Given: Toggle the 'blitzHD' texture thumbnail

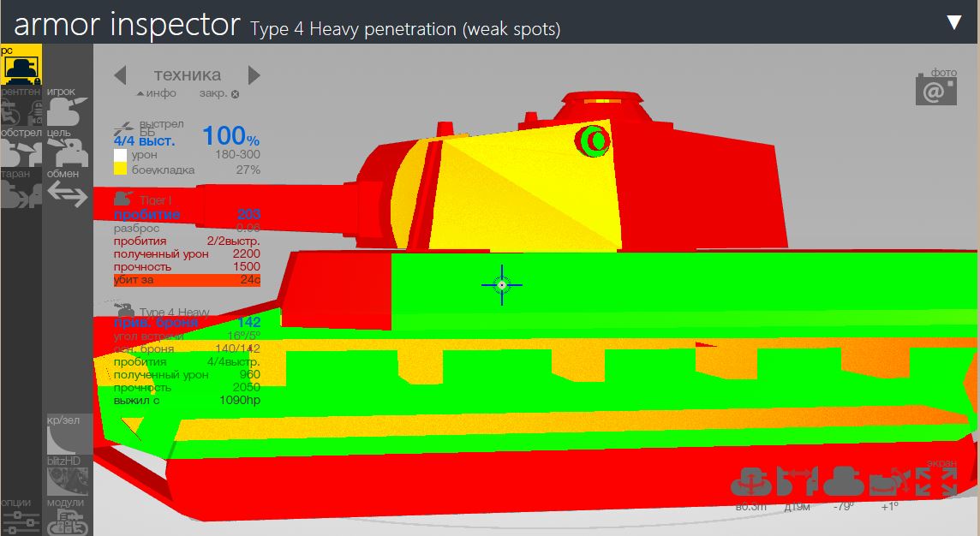Looking at the screenshot, I should point(69,482).
